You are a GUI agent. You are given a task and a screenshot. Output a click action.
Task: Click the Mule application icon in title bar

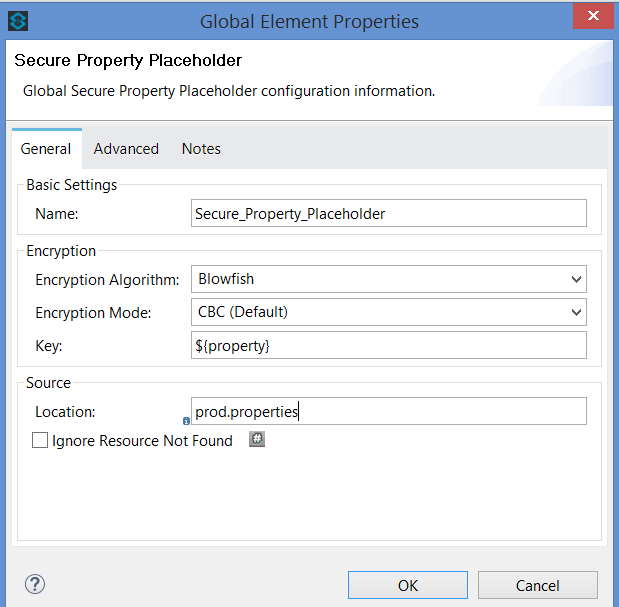pos(18,21)
